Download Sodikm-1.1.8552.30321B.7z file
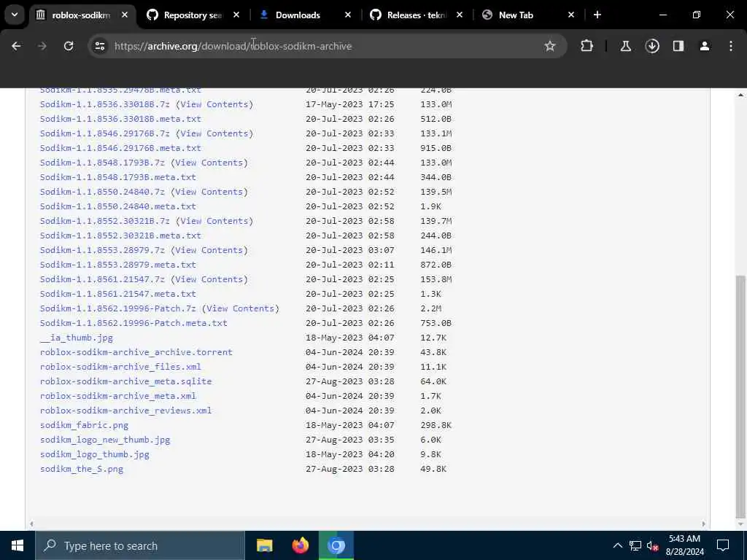Image resolution: width=747 pixels, height=560 pixels. [105, 221]
